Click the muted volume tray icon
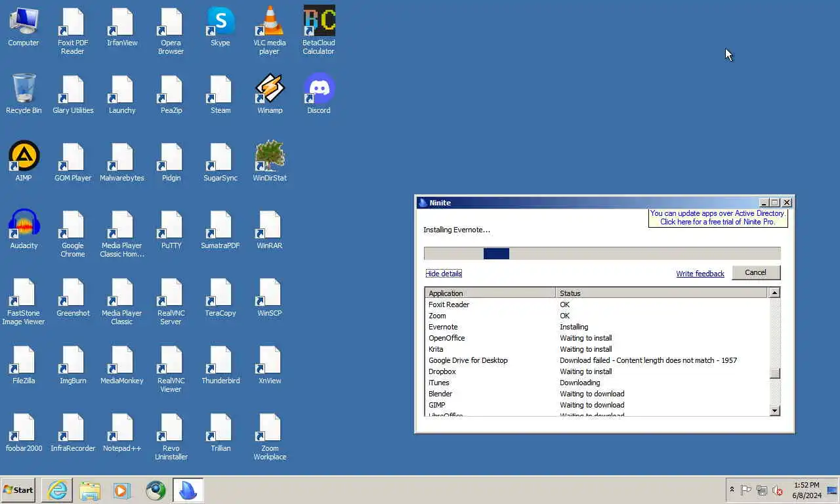 click(778, 490)
